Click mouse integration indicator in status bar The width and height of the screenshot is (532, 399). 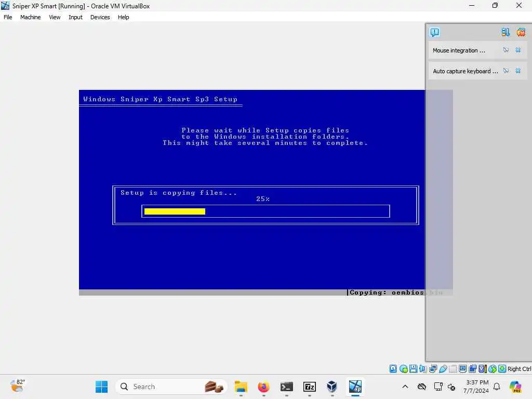(493, 369)
